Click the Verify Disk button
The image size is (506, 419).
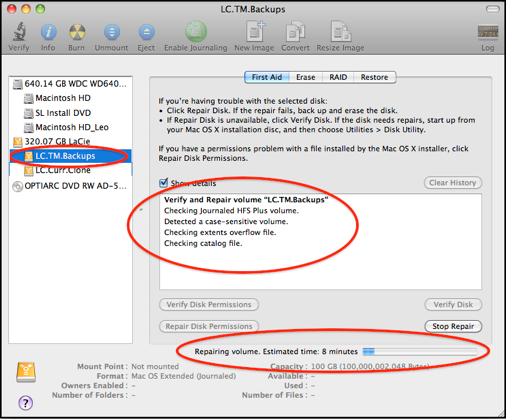tap(453, 304)
